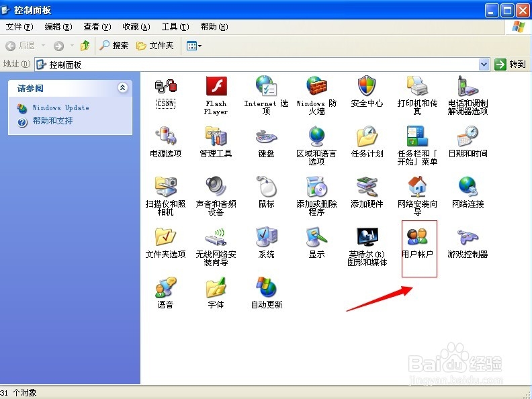This screenshot has width=532, height=399.
Task: Click the 后退 back button
Action: click(x=20, y=46)
